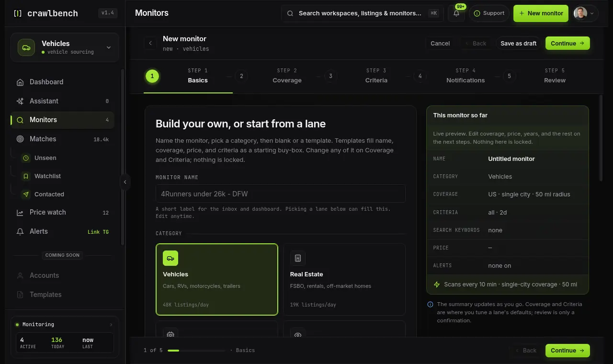Click the Accounts person icon

tap(20, 276)
